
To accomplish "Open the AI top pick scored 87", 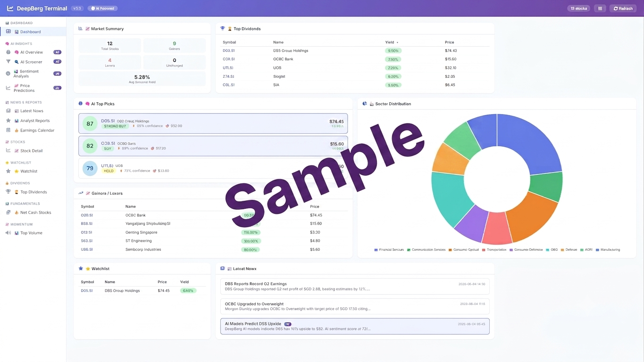I will tap(213, 123).
